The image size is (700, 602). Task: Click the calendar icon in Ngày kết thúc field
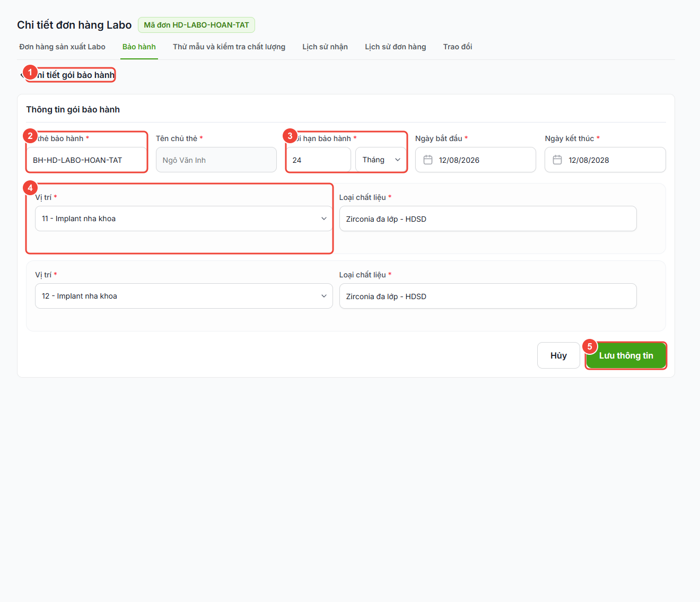point(557,160)
